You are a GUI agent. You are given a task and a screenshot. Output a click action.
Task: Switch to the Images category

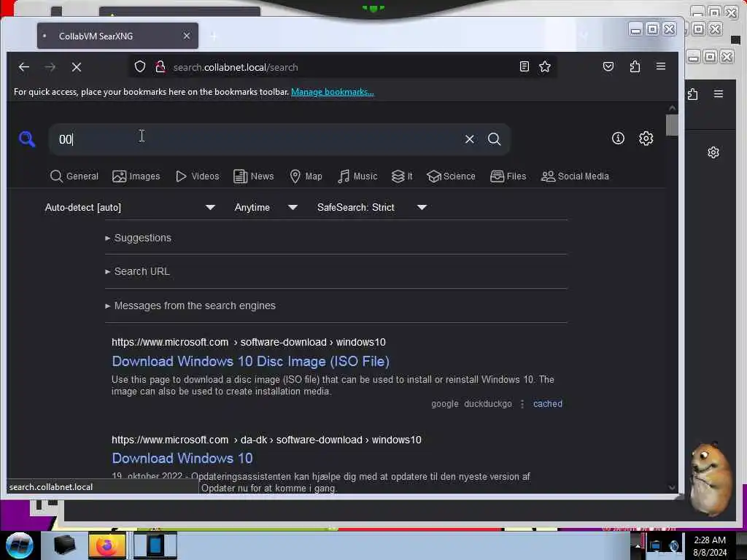point(136,176)
